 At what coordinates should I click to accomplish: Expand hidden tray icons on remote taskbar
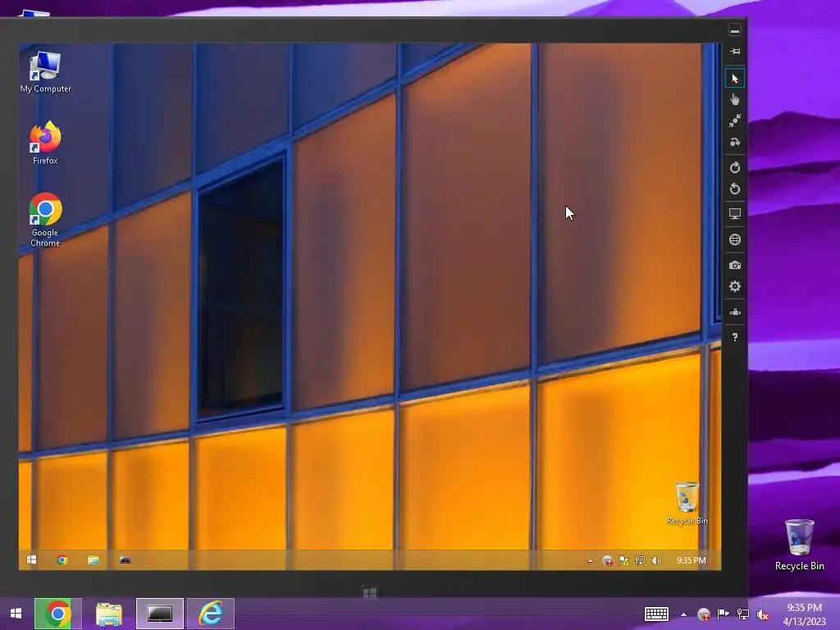click(590, 560)
